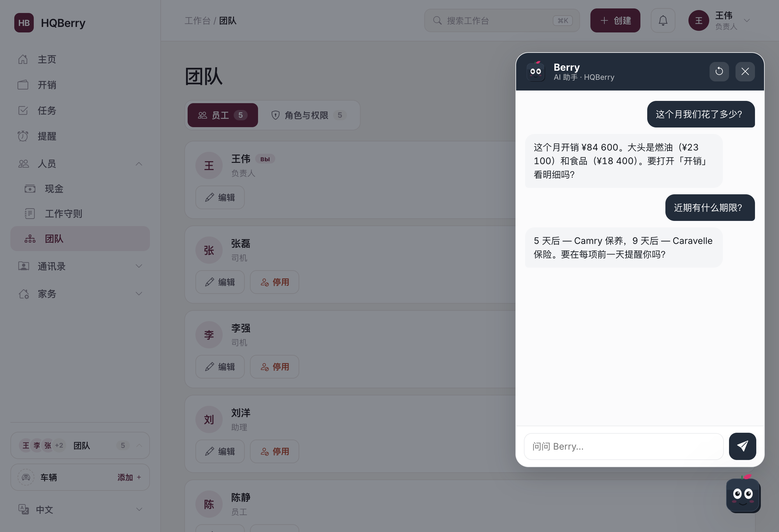Click 编辑 for 李强
Image resolution: width=779 pixels, height=532 pixels.
[220, 367]
